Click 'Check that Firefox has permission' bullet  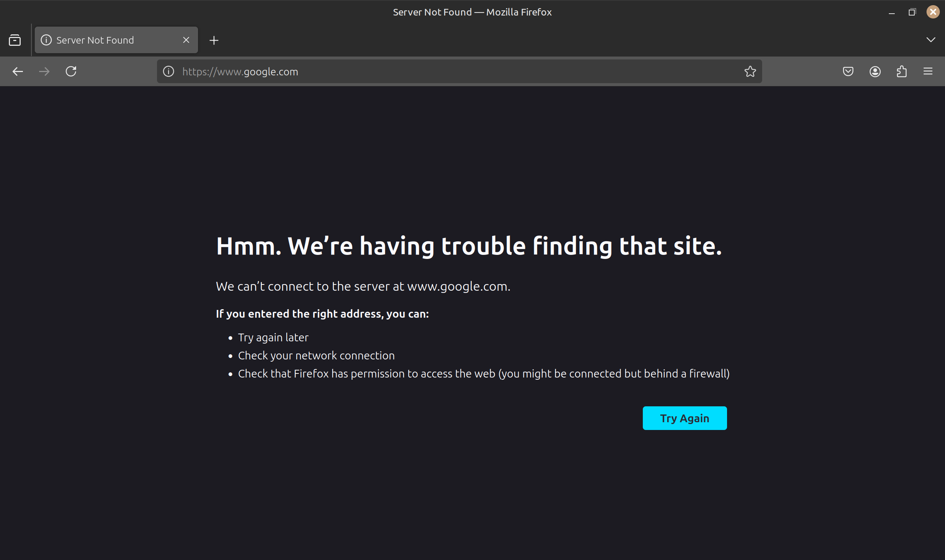click(484, 373)
